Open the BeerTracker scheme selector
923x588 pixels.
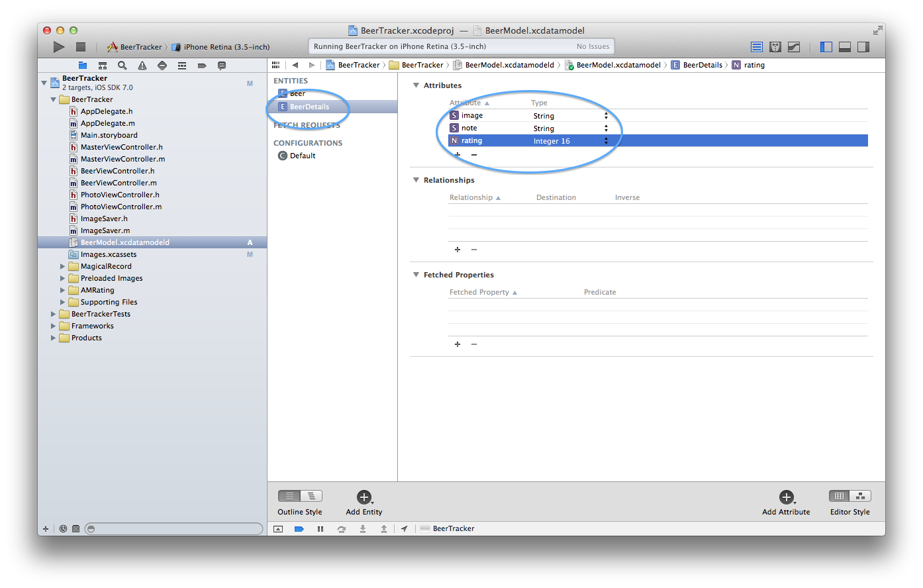135,47
